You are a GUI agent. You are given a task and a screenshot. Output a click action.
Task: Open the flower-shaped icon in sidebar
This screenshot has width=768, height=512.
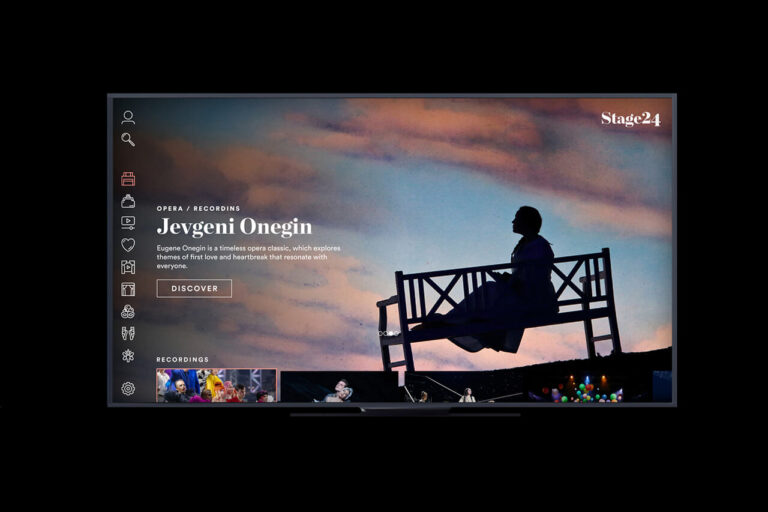128,356
